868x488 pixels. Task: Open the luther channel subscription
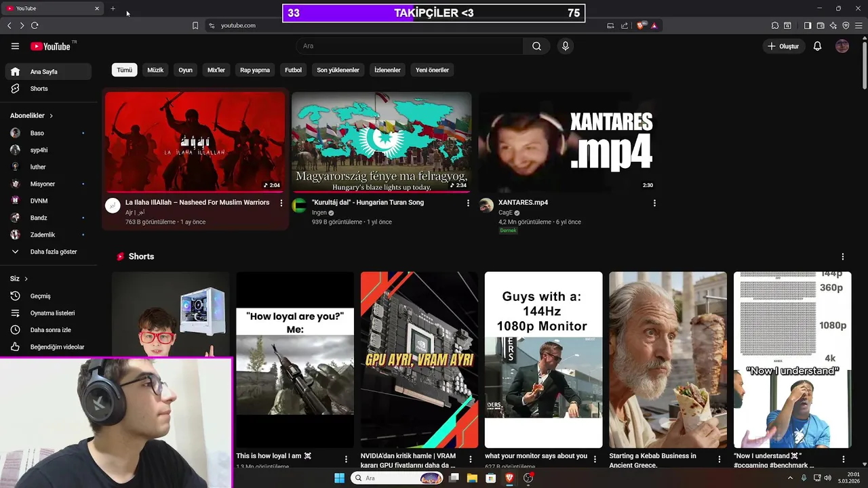pyautogui.click(x=48, y=167)
